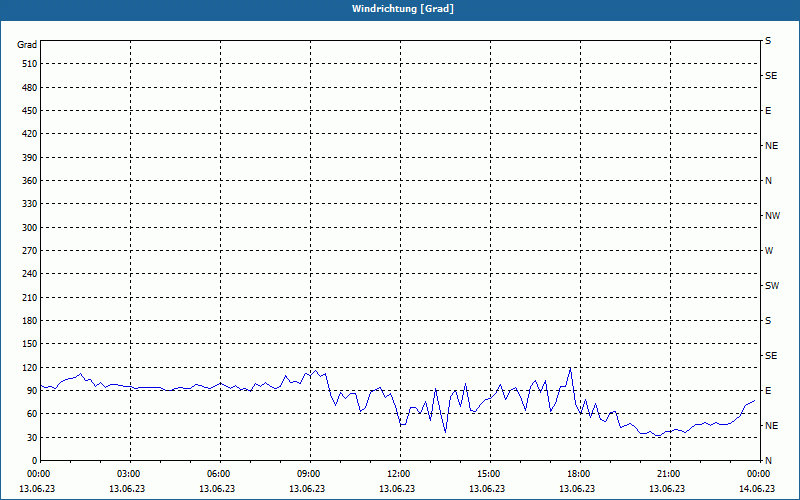This screenshot has height=500, width=800.
Task: Click the 14.06.23 date label
Action: pos(757,489)
